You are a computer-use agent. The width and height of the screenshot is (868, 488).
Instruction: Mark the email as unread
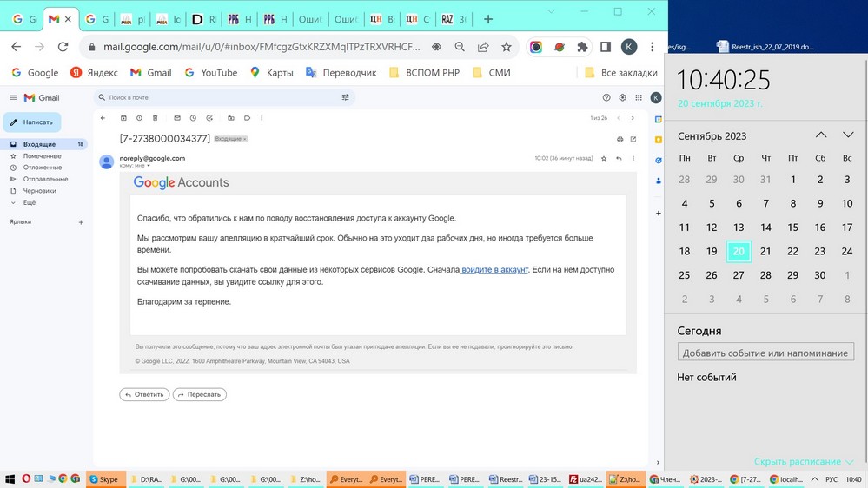click(x=177, y=118)
